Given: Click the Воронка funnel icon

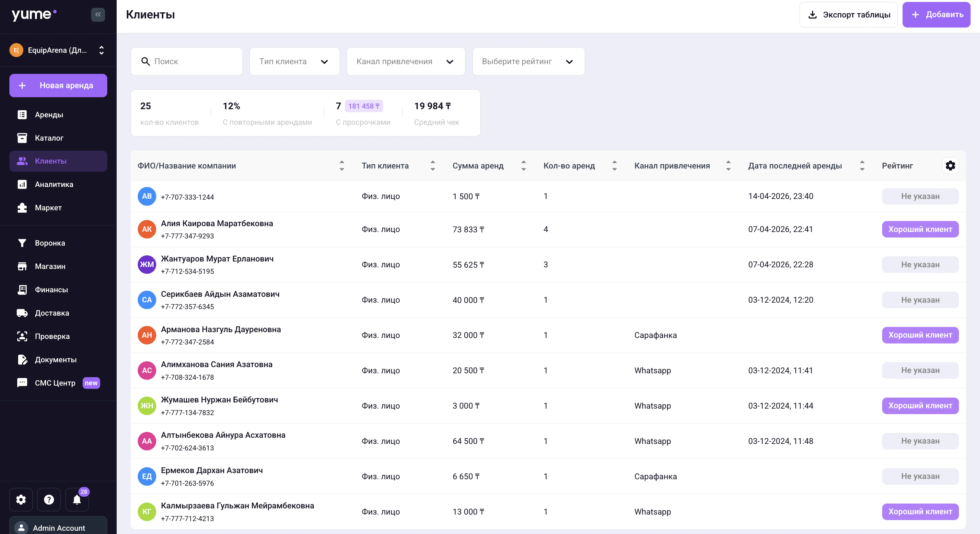Looking at the screenshot, I should point(22,243).
